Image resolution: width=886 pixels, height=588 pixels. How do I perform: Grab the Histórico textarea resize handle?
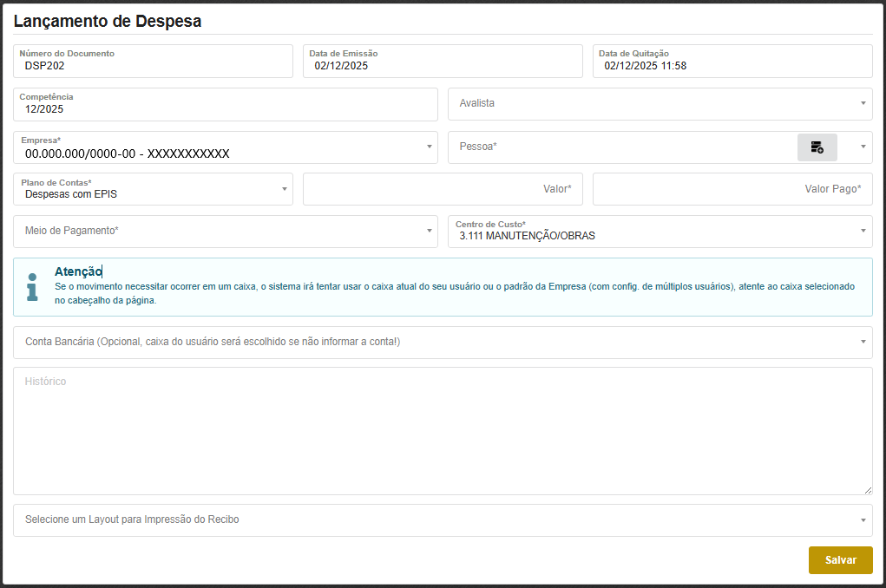click(x=867, y=490)
